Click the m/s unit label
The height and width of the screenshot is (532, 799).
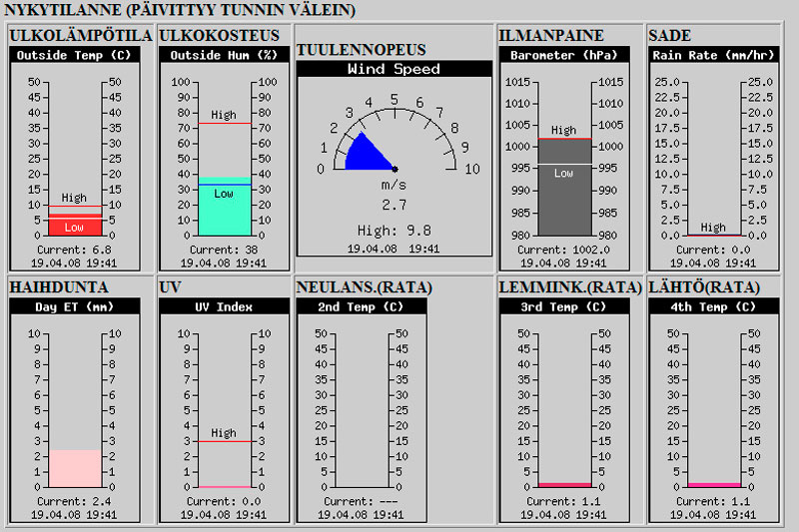(394, 185)
